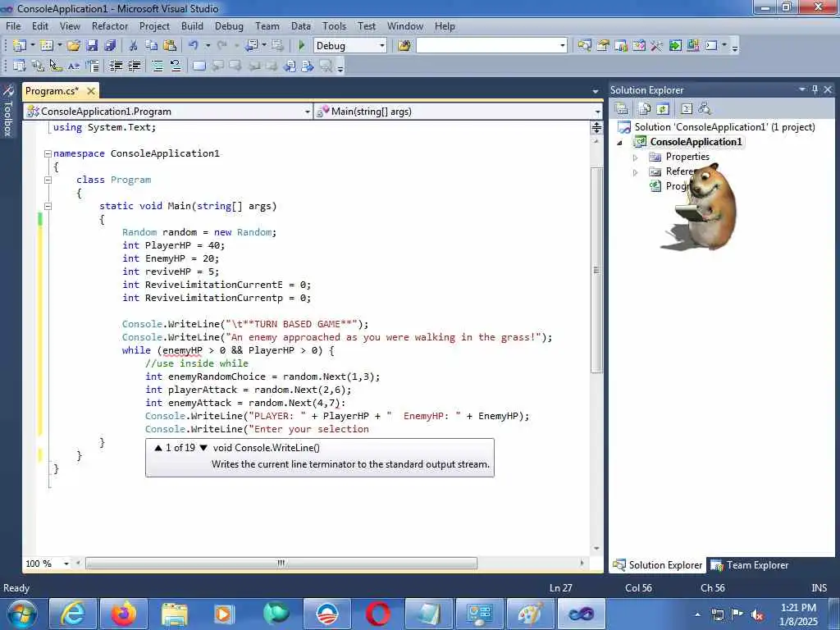This screenshot has width=840, height=630.
Task: Click the Command Window toolbar icon
Action: pyautogui.click(x=711, y=46)
